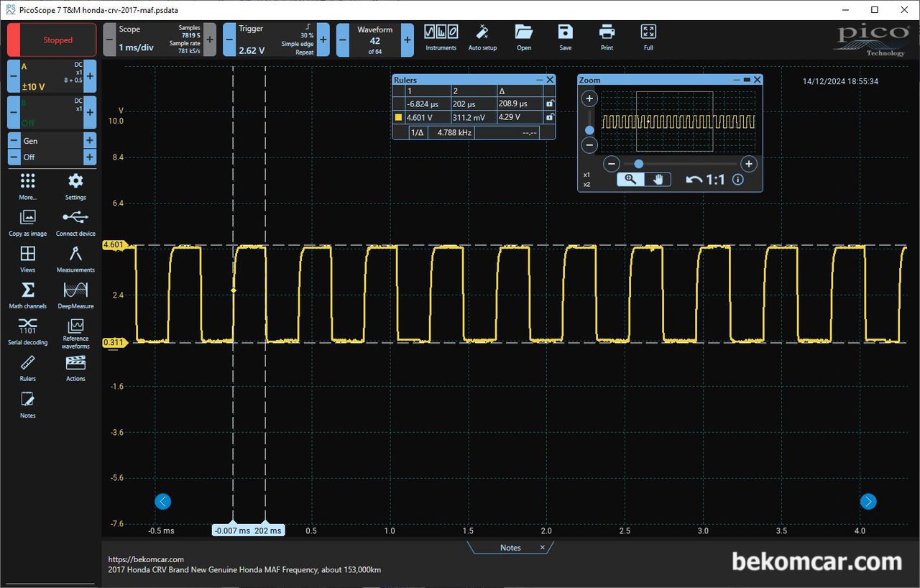Open the Views layout tool
The width and height of the screenshot is (920, 588).
point(27,259)
